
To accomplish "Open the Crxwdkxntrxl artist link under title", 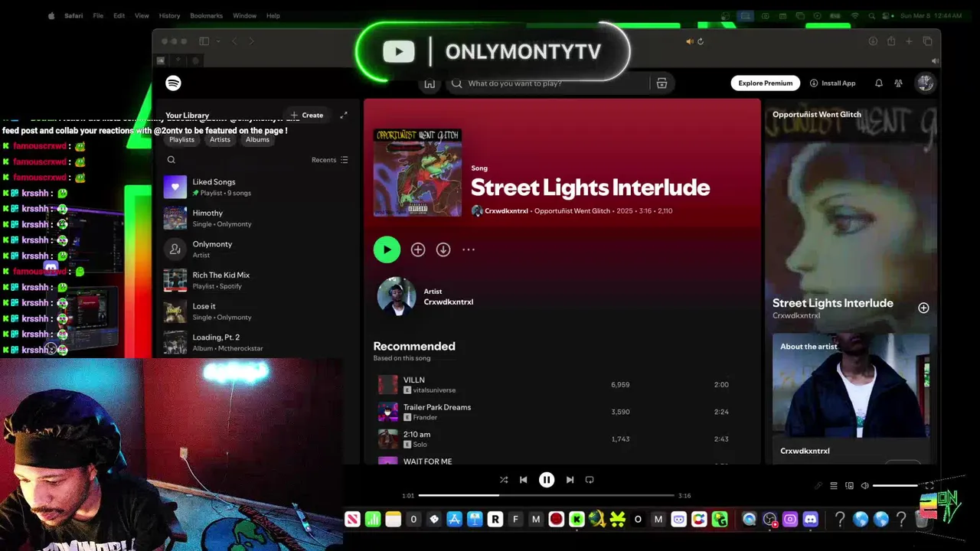I will coord(506,211).
